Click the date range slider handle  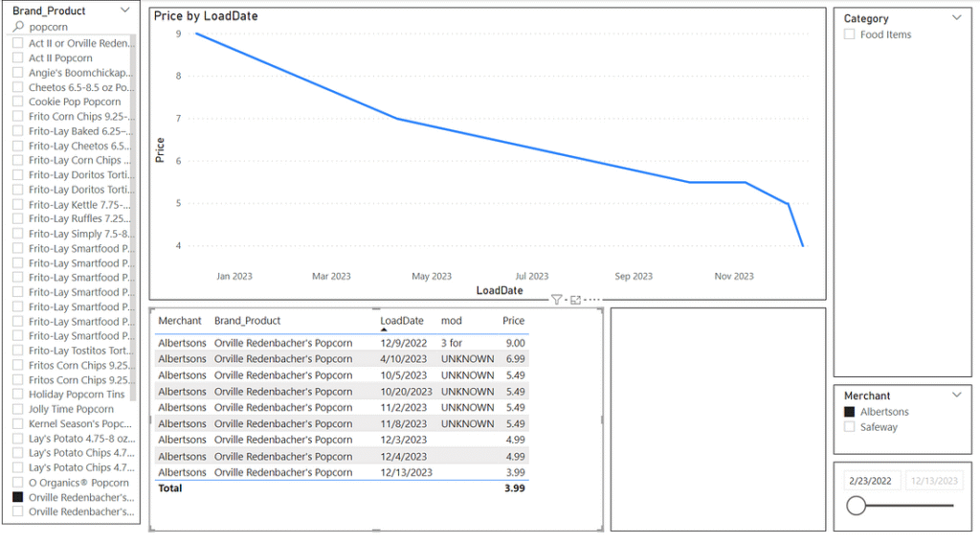(x=857, y=506)
